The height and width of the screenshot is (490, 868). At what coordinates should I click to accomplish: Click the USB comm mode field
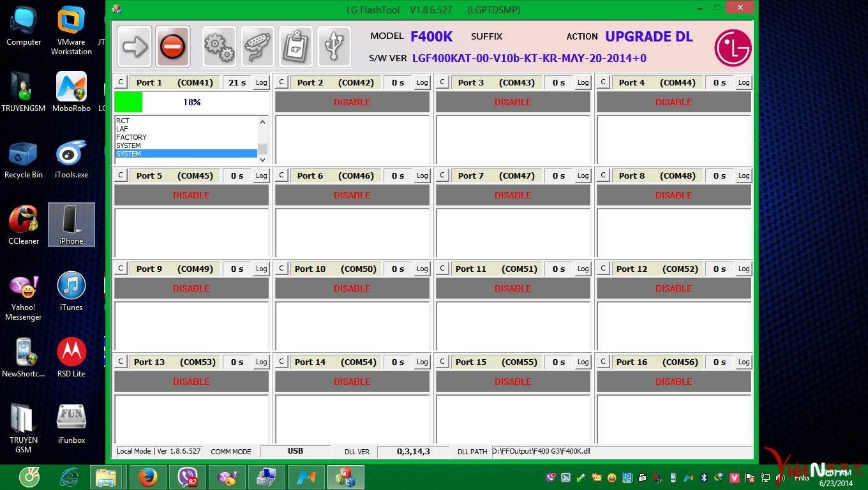[296, 451]
